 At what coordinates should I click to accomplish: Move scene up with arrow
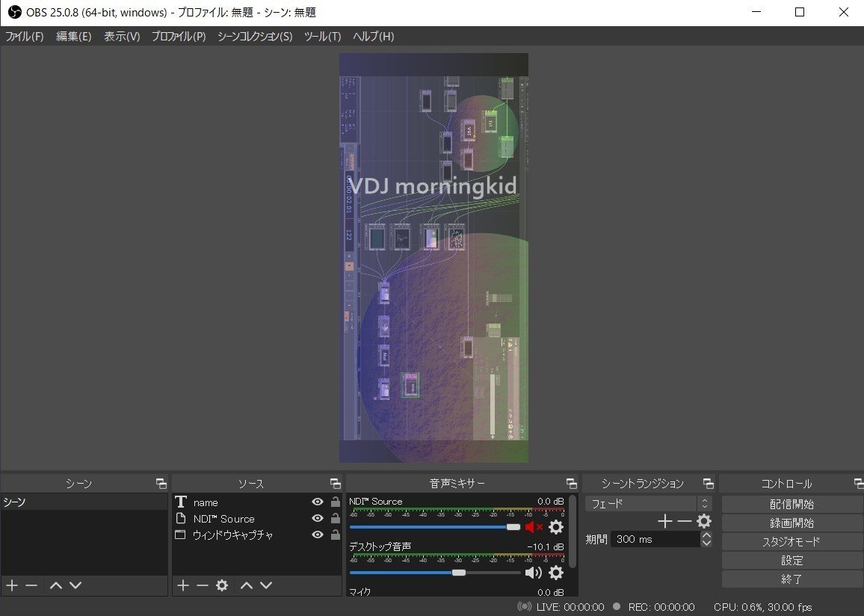[x=55, y=585]
